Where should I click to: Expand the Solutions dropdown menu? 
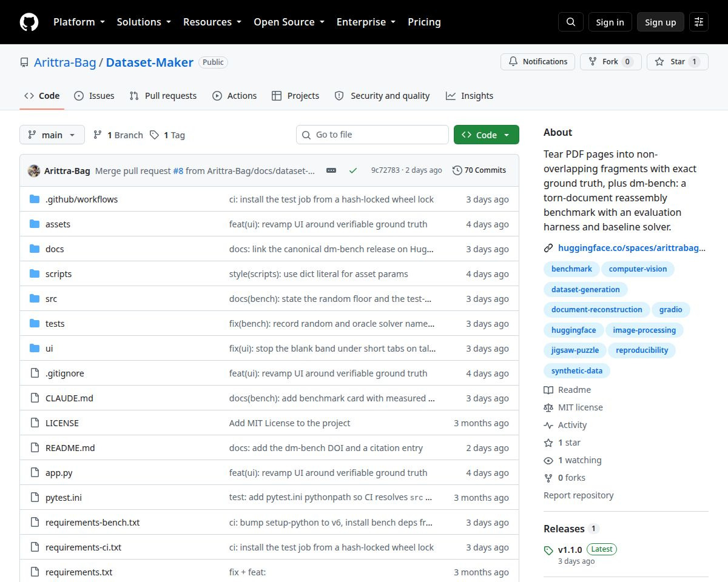point(144,22)
